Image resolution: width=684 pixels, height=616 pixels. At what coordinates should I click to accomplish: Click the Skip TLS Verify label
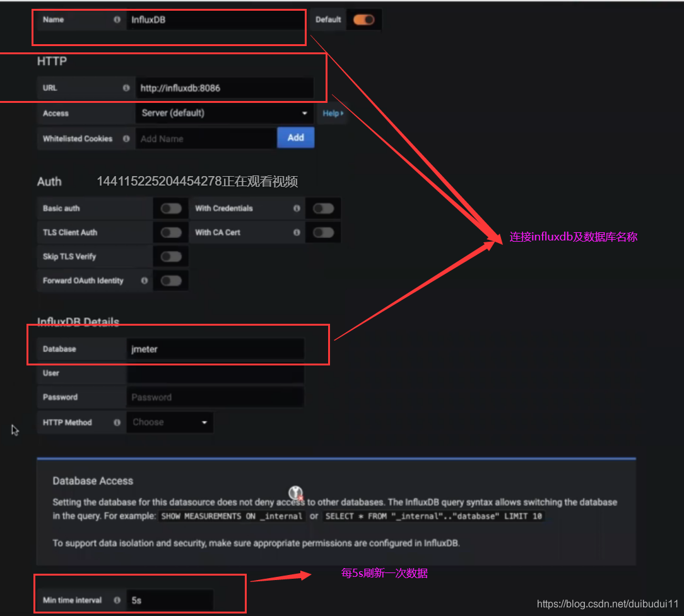click(69, 256)
